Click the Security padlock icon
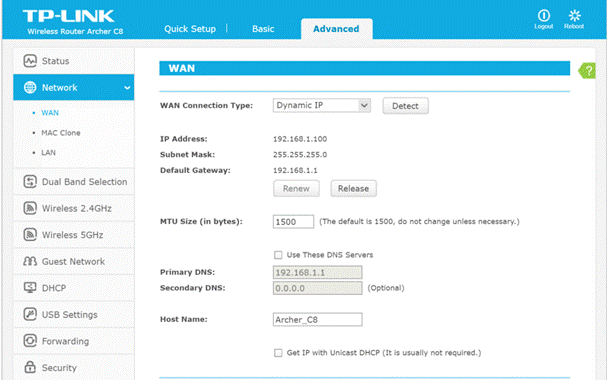 pos(30,367)
